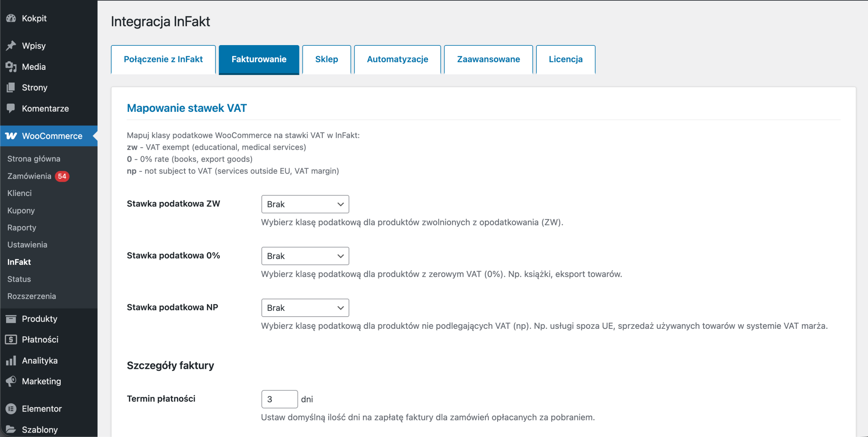
Task: Open the Produkty products icon
Action: (11, 319)
